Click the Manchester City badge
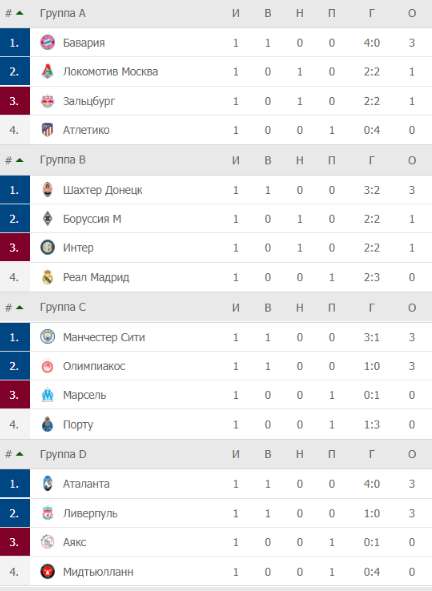432x591 pixels. click(x=47, y=337)
